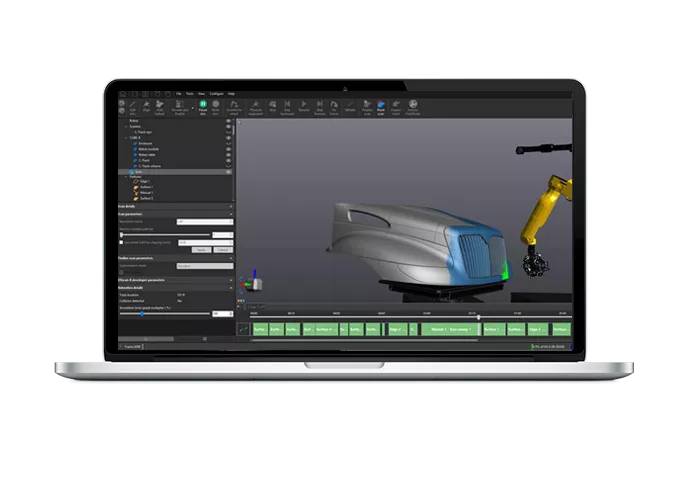
Task: Click the green Pause simulation icon
Action: tap(203, 103)
